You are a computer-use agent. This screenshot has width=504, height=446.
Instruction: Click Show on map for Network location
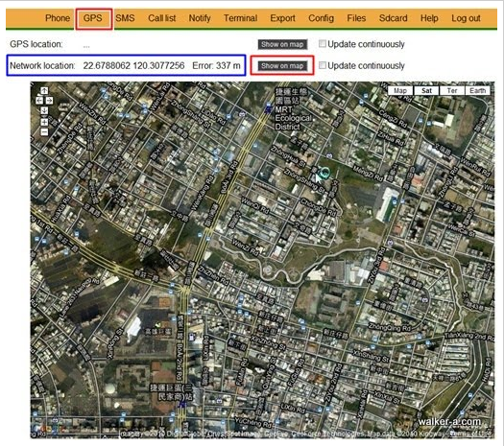[x=282, y=66]
